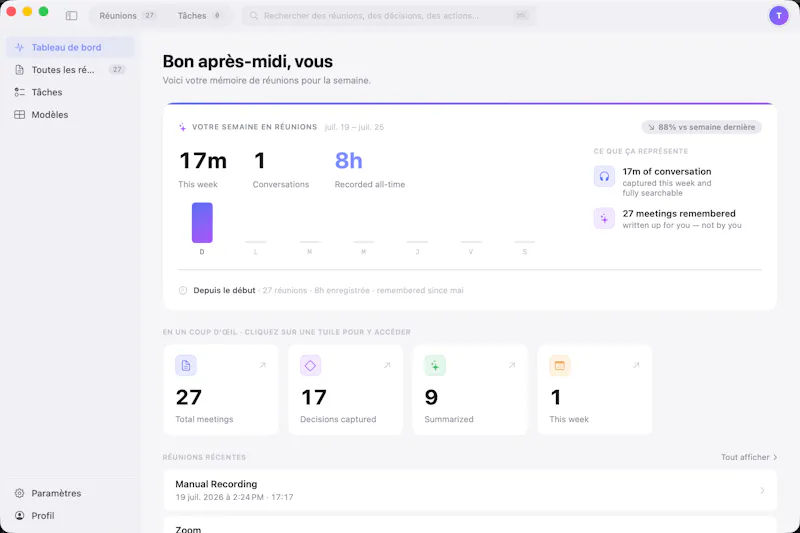Image resolution: width=800 pixels, height=533 pixels.
Task: Open Toutes les réunions in sidebar
Action: coord(70,70)
